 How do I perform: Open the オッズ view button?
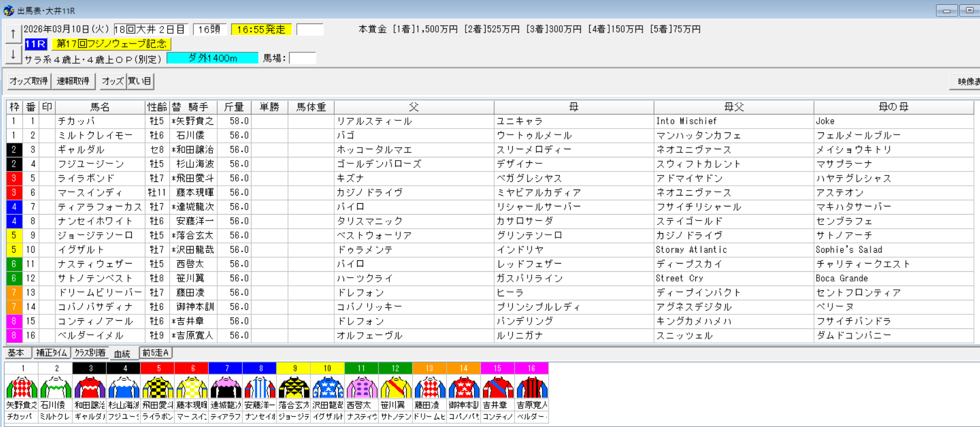point(113,81)
